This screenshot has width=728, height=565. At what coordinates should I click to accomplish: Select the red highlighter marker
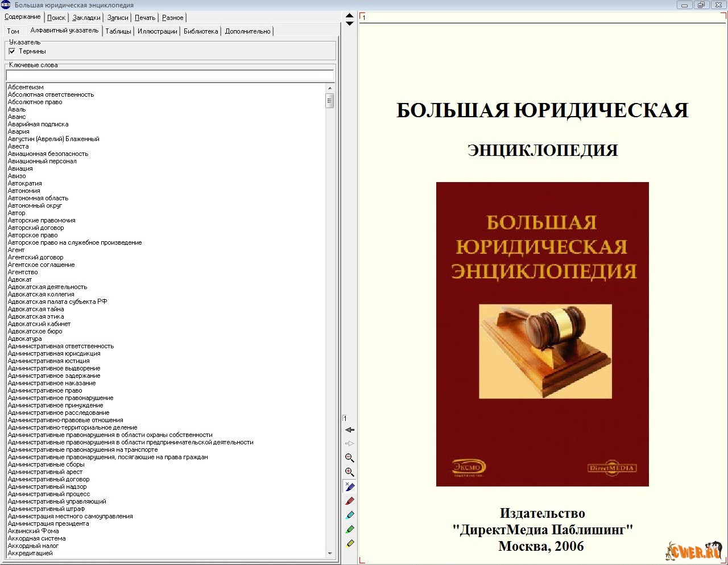point(350,501)
